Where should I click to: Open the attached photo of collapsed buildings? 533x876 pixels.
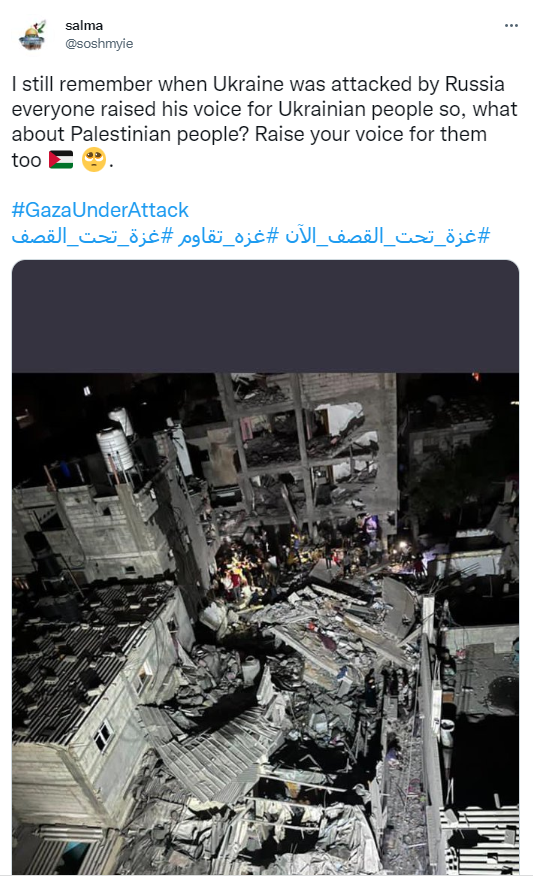coord(265,567)
